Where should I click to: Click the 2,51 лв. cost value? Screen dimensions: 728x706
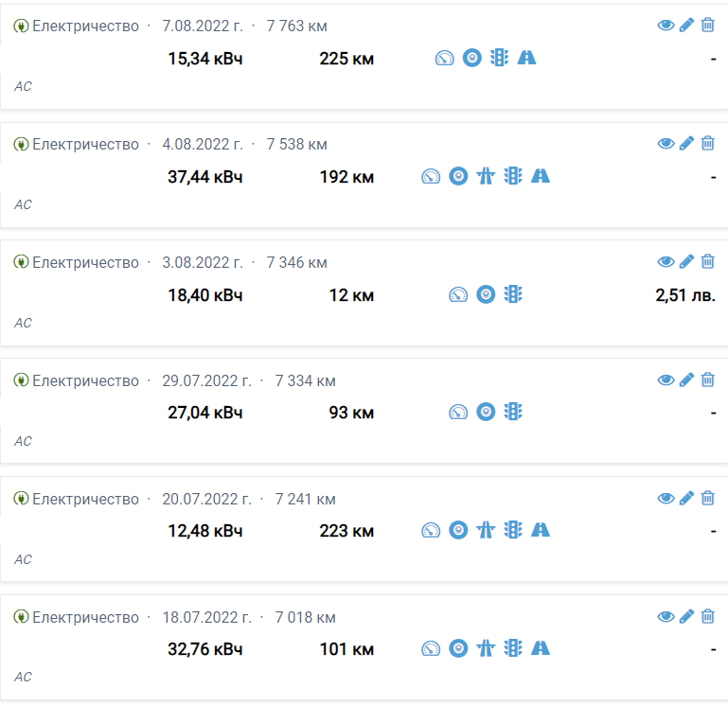685,295
